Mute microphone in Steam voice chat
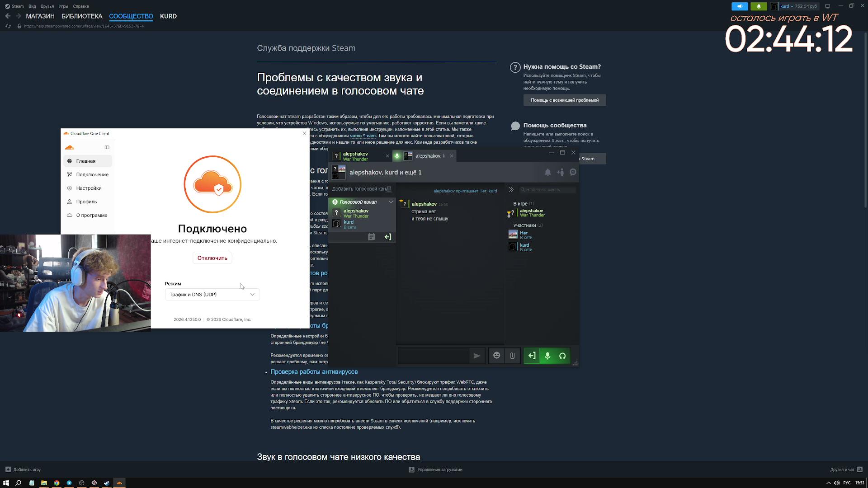The width and height of the screenshot is (868, 488). (547, 356)
